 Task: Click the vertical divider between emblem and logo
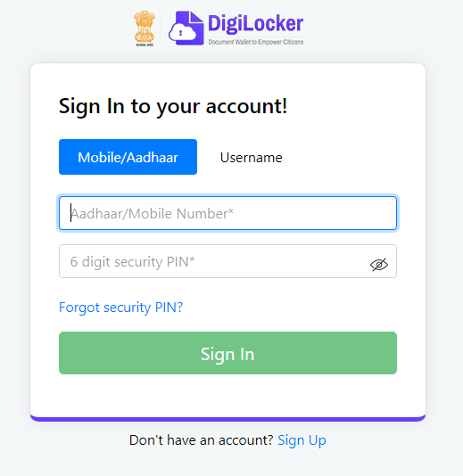coord(160,29)
